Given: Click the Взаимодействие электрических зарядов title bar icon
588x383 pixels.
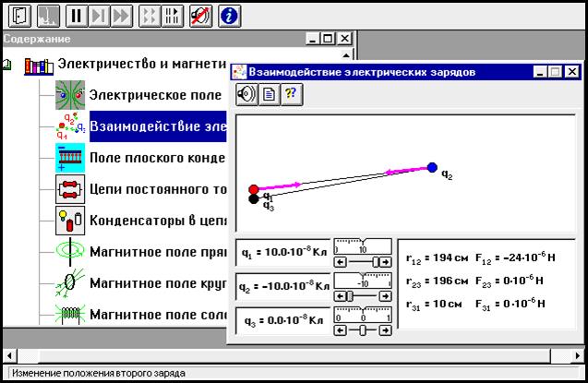Looking at the screenshot, I should pyautogui.click(x=239, y=72).
